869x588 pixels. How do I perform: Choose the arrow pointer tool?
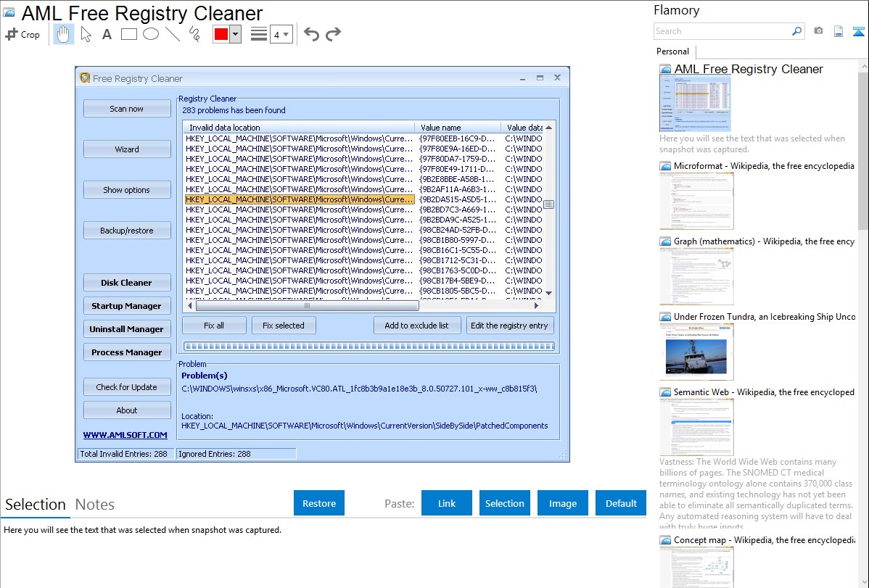pyautogui.click(x=86, y=34)
